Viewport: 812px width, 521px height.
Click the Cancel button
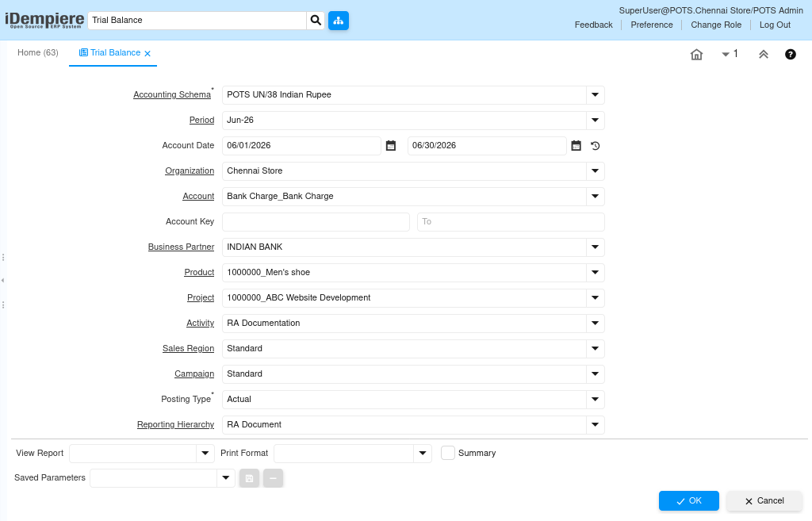764,501
